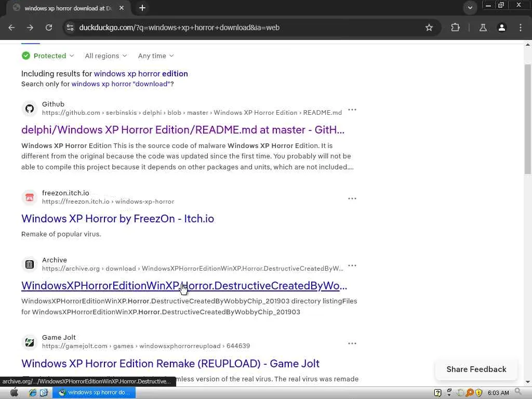Open Windows XP Horror Edition Remake Game Jolt link
This screenshot has width=532, height=399.
(170, 363)
